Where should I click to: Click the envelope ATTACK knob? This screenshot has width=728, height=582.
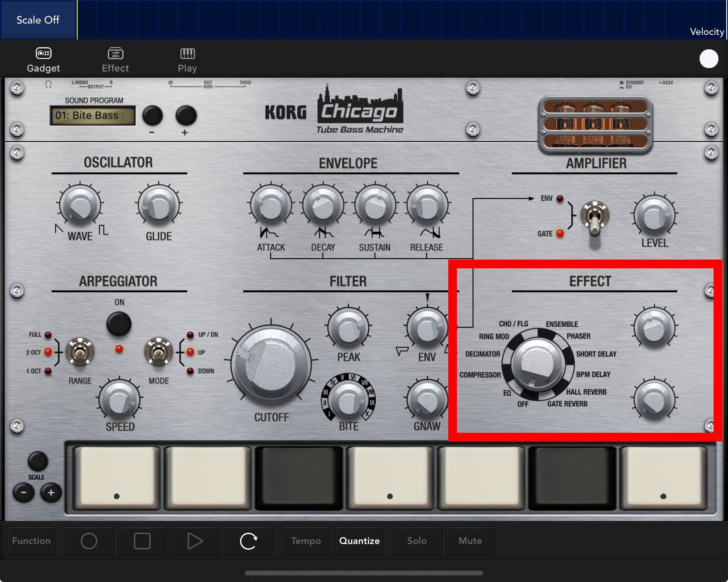tap(271, 205)
